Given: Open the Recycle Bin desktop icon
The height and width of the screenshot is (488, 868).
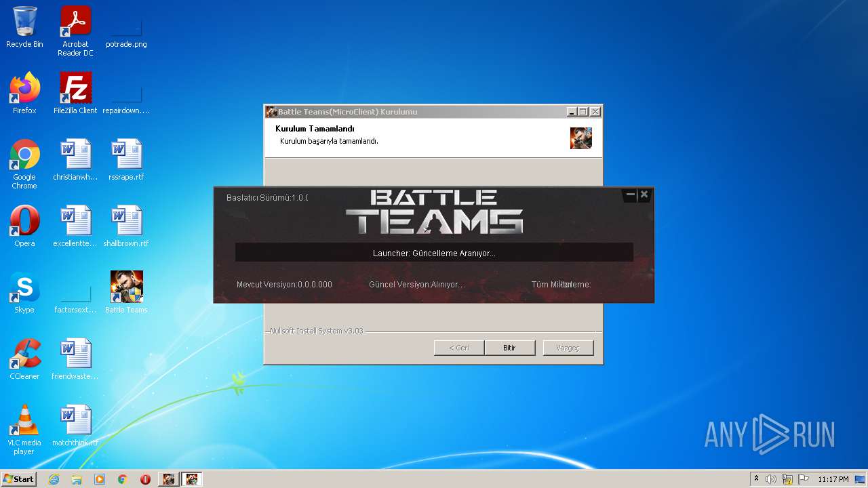Looking at the screenshot, I should click(x=24, y=27).
